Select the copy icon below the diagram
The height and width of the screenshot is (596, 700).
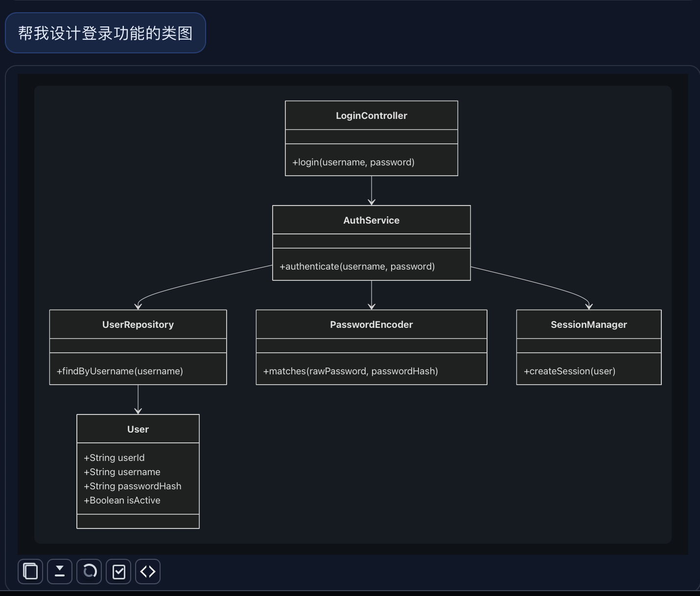(x=30, y=571)
